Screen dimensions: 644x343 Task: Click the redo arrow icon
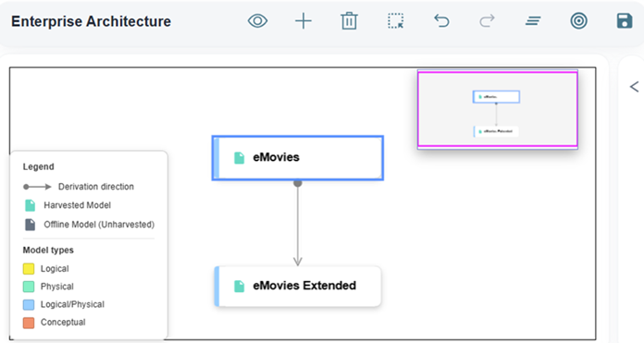(487, 21)
